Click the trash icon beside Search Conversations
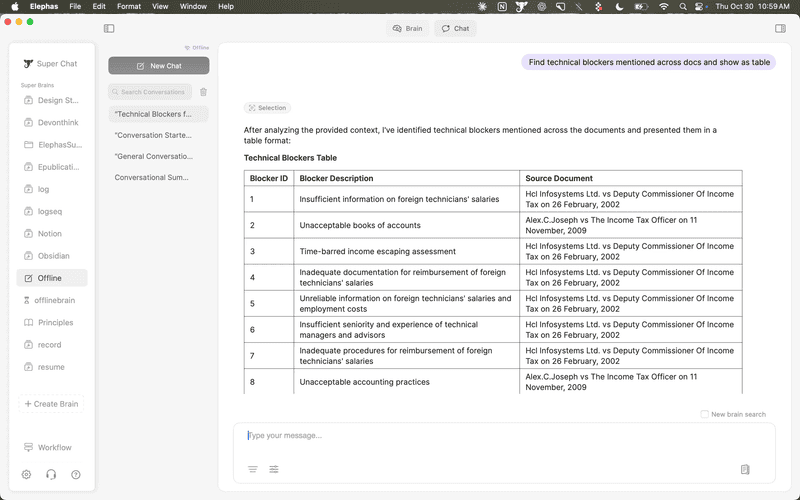 (x=204, y=92)
